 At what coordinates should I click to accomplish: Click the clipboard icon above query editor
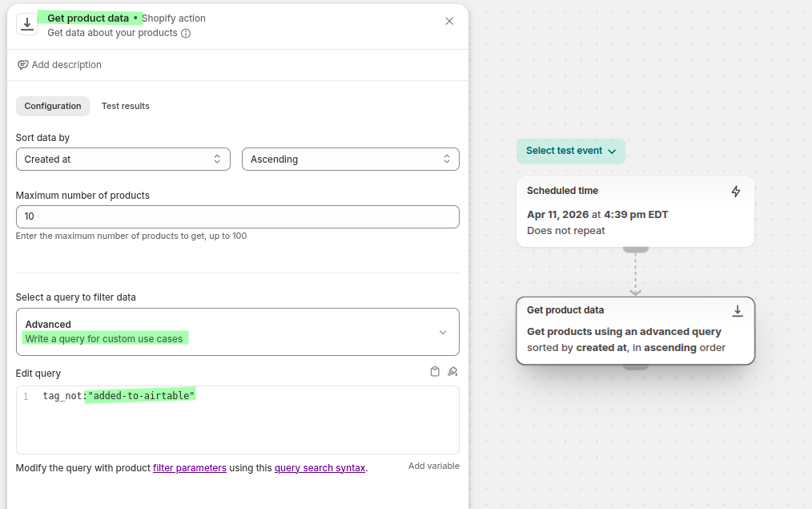(x=435, y=372)
